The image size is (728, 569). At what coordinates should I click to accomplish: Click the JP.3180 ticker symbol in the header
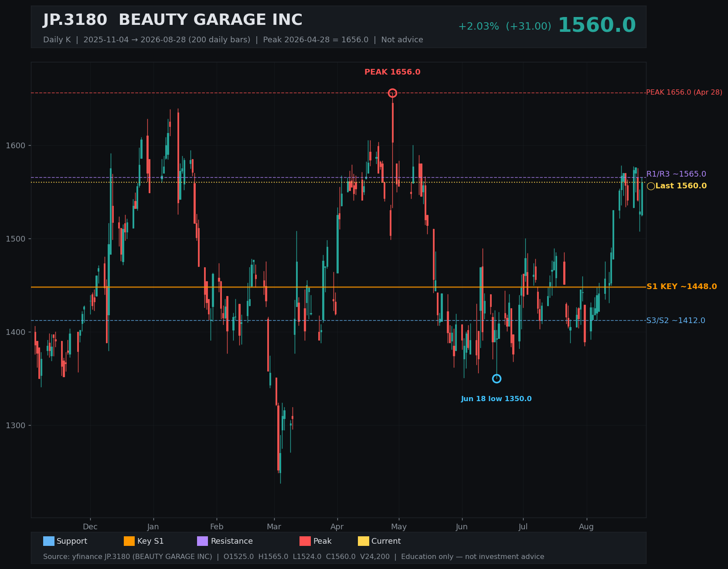(x=75, y=20)
